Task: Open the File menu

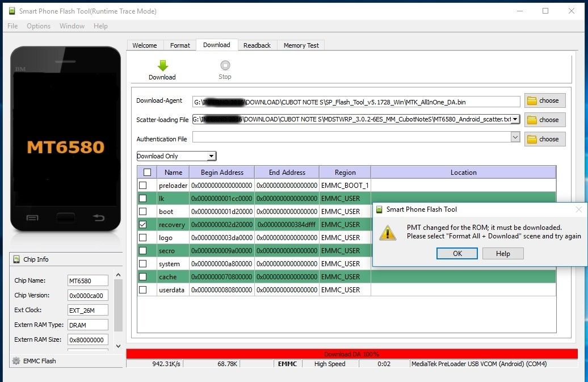Action: [12, 26]
